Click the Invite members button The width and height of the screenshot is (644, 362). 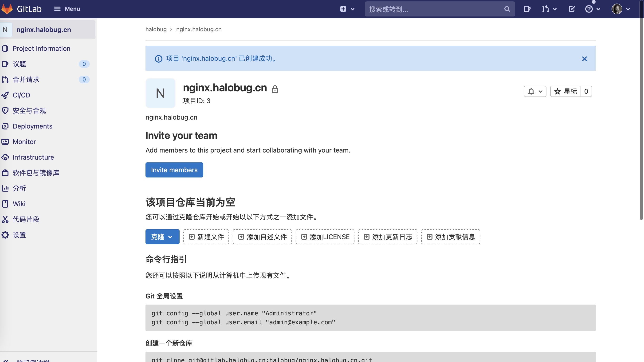[174, 170]
